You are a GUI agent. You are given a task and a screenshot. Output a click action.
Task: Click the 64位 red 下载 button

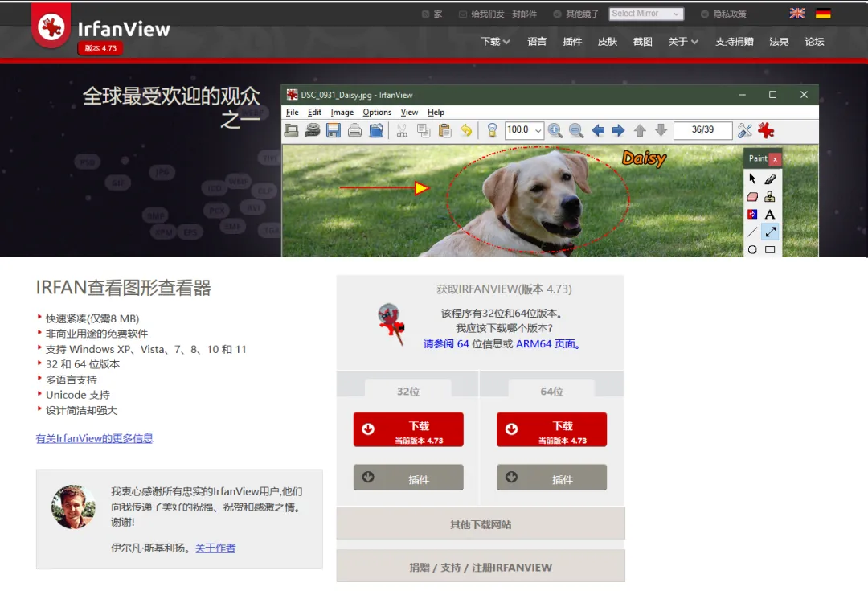(x=552, y=430)
